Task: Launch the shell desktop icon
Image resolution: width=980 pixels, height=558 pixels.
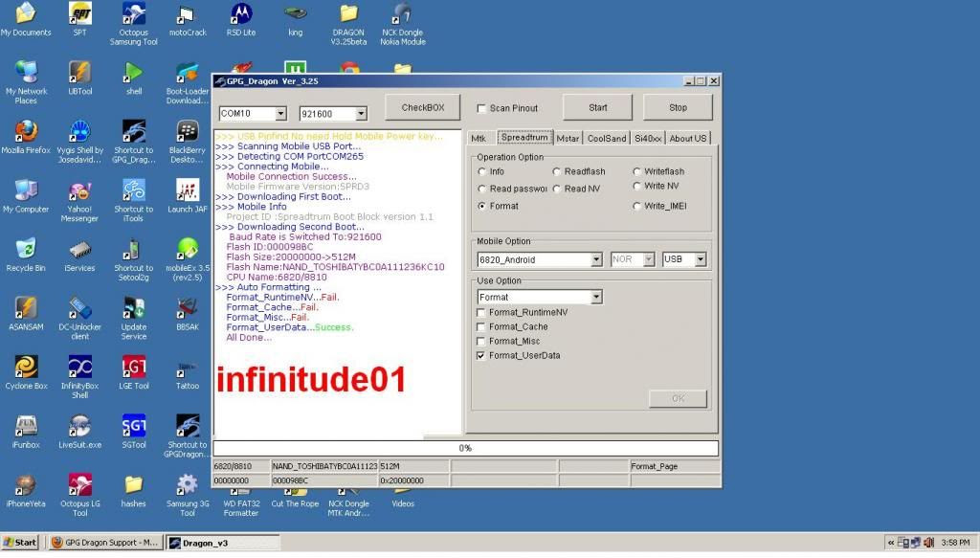Action: tap(133, 78)
